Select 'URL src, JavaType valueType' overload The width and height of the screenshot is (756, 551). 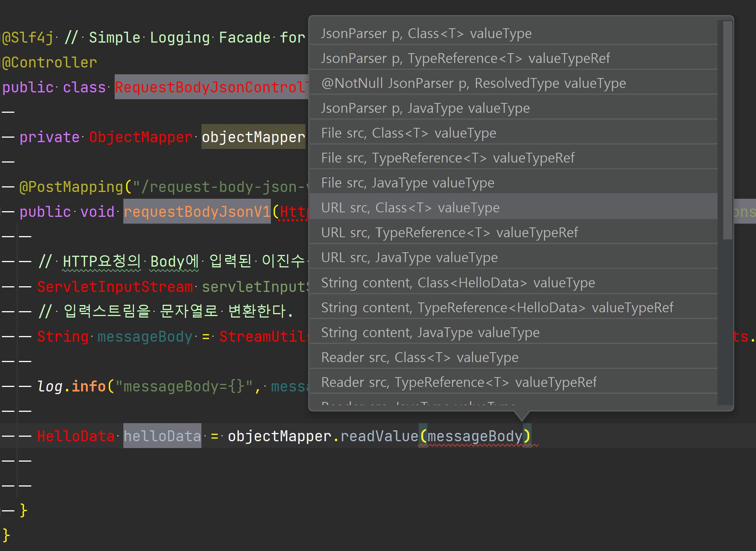pos(513,257)
